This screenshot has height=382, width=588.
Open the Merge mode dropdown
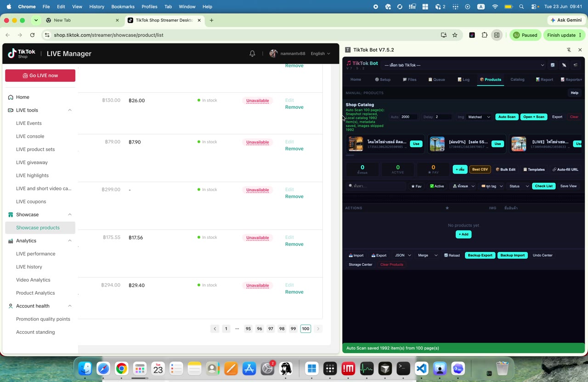(x=427, y=255)
